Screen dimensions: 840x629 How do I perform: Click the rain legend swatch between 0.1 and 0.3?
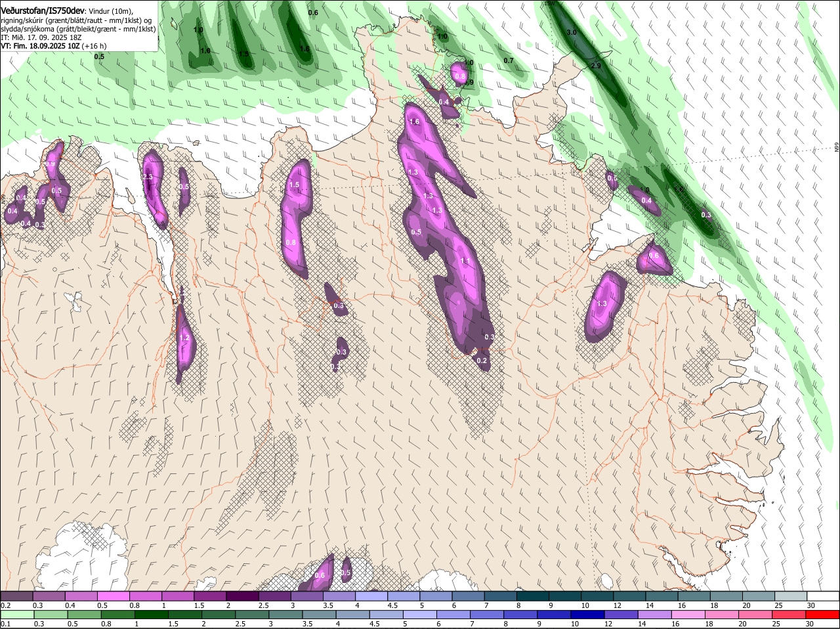pyautogui.click(x=16, y=615)
